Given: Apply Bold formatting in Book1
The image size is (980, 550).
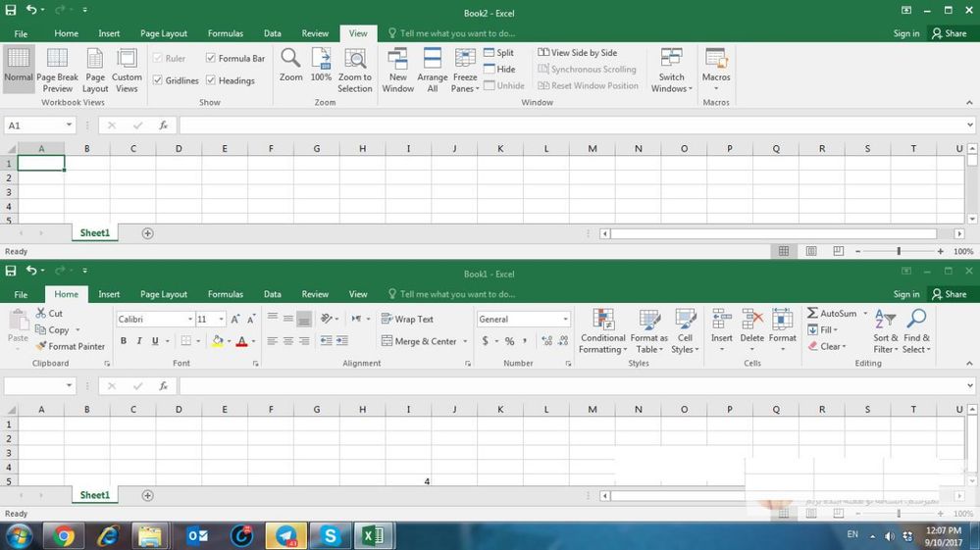Looking at the screenshot, I should [124, 341].
